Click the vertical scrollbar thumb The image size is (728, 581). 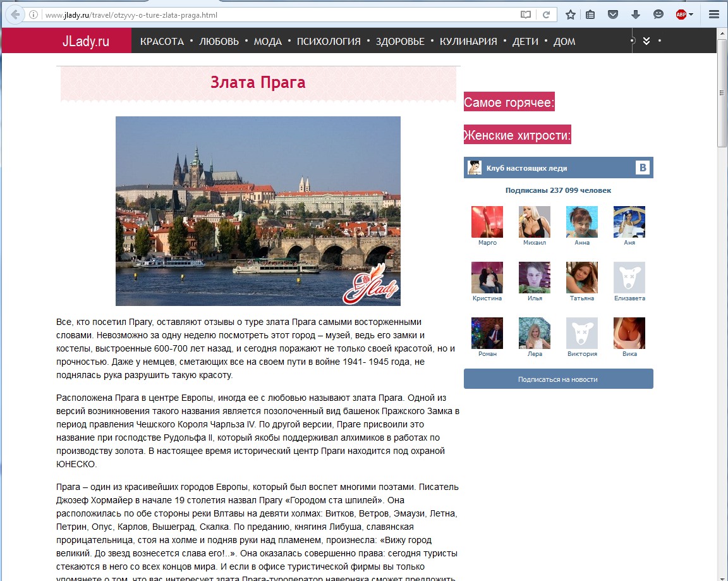722,93
